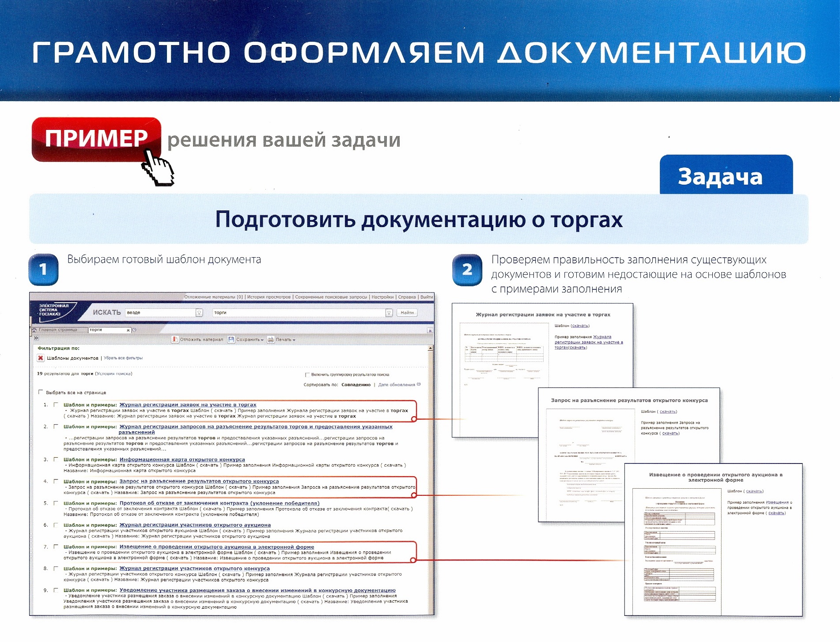840x642 pixels.
Task: Expand the search query history dropdown
Action: [x=389, y=312]
